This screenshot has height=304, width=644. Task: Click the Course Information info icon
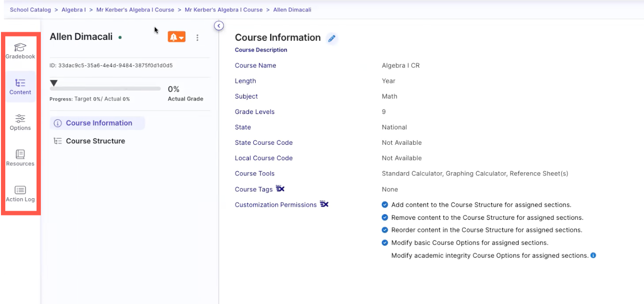tap(57, 123)
